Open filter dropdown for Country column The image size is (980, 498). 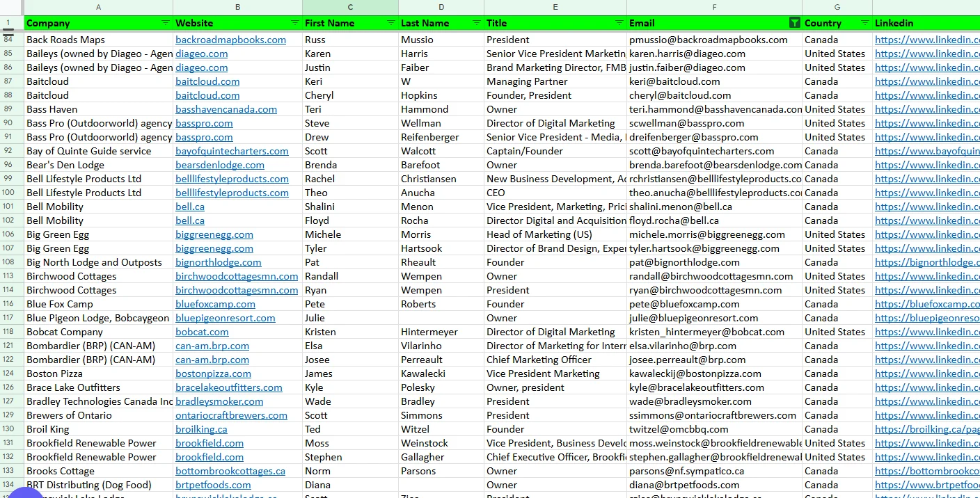click(865, 23)
